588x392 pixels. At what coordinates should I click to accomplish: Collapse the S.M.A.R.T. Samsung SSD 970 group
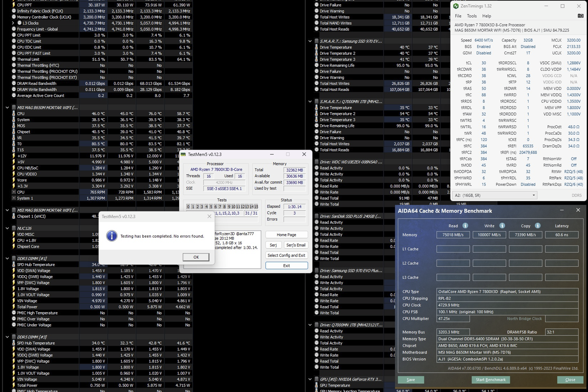tap(310, 41)
